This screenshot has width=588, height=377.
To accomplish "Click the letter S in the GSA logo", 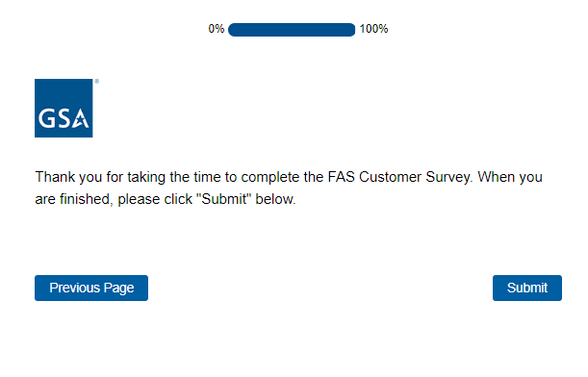I will 64,118.
